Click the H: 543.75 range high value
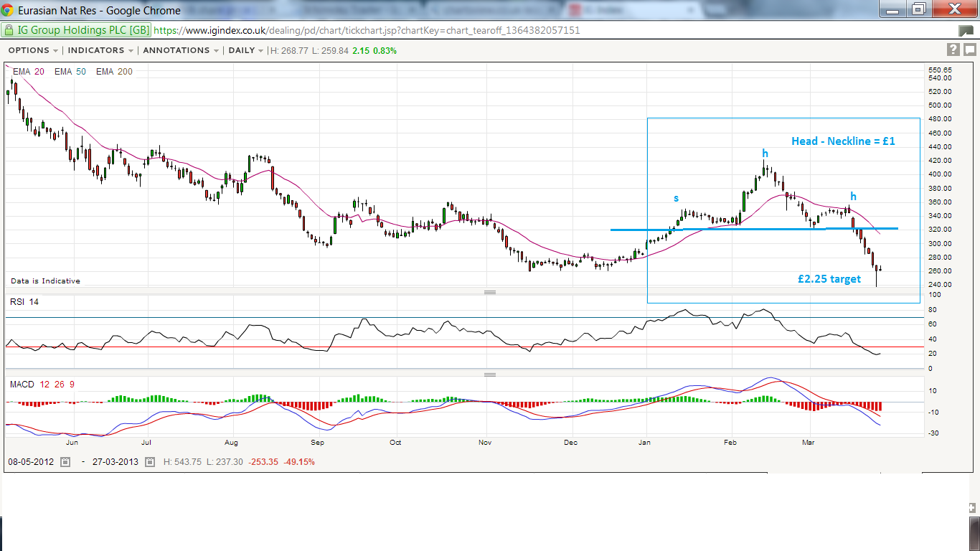This screenshot has height=551, width=980. [x=183, y=462]
